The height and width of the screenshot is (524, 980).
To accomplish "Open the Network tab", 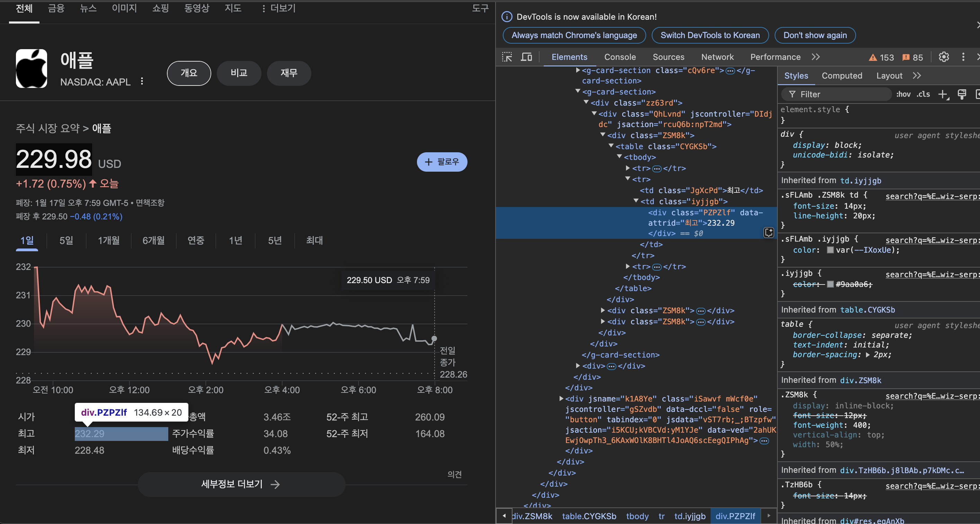I will pos(718,57).
